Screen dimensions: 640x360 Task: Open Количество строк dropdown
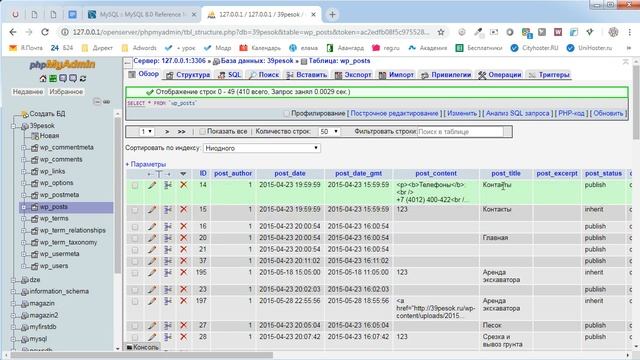[329, 131]
